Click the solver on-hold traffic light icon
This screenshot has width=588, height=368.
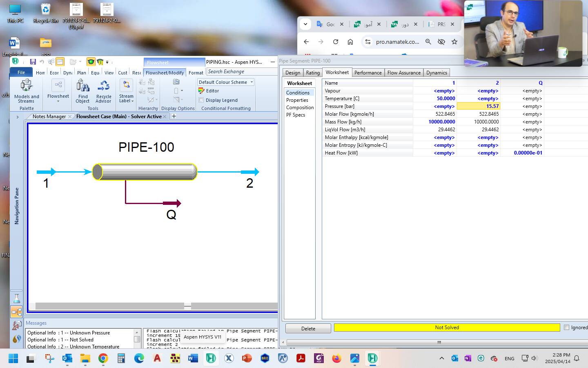pyautogui.click(x=100, y=62)
